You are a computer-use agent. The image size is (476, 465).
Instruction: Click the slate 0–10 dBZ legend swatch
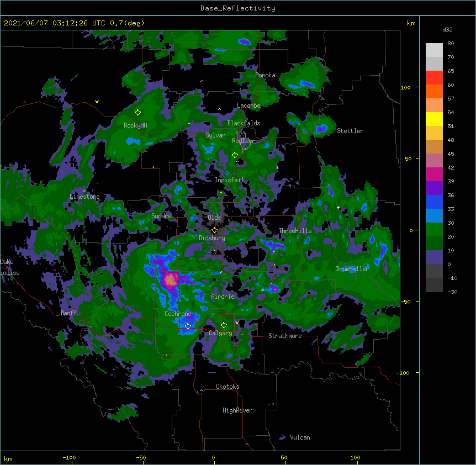point(434,257)
